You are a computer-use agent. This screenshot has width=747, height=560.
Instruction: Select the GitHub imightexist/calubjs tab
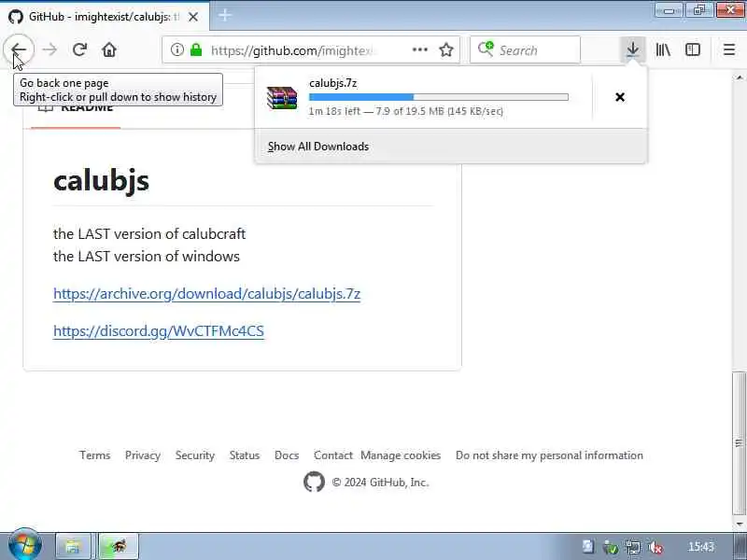[105, 17]
